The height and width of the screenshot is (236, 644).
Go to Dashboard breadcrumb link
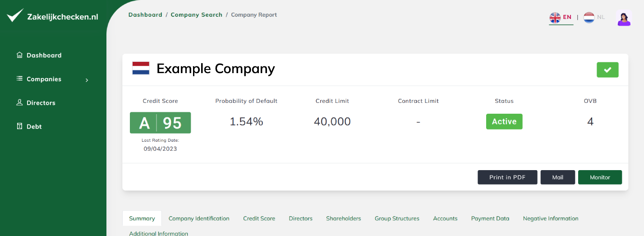click(x=145, y=15)
